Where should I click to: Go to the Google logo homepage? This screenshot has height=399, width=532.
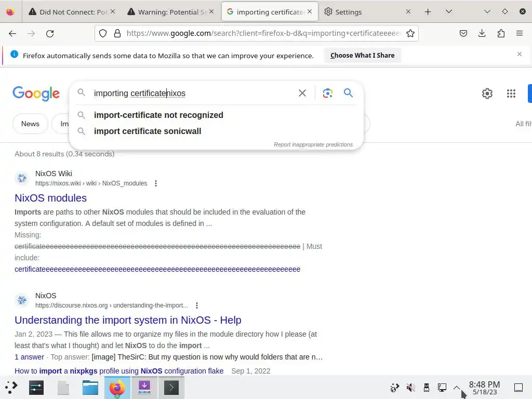[x=36, y=94]
